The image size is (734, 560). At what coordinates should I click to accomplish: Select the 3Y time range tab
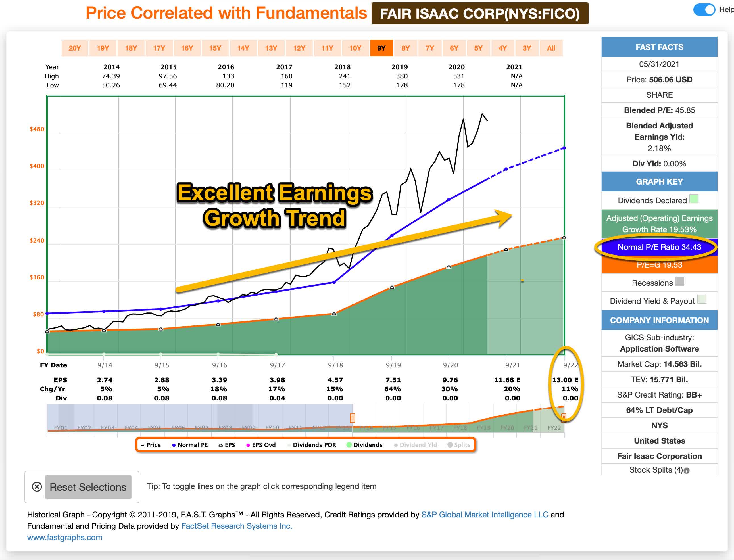[x=527, y=48]
